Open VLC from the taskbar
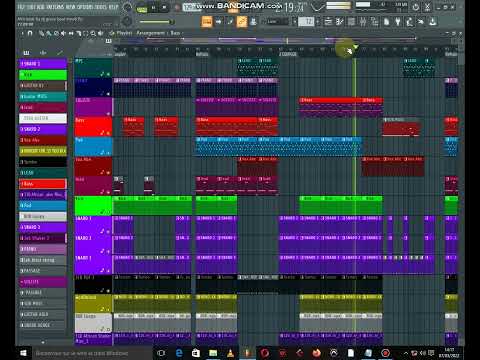480x360 pixels. tap(230, 353)
